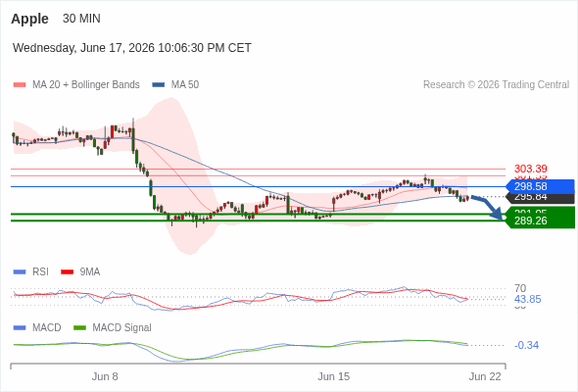Screen dimensions: 578x392
Task: Click the green 289.26 target price tag
Action: pos(541,220)
